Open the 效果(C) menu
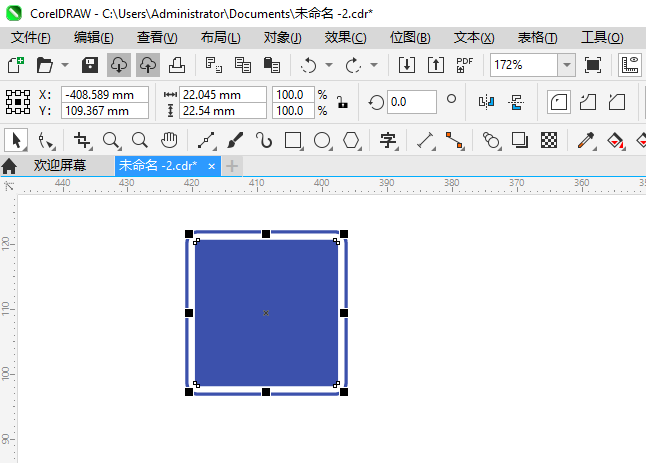 pos(345,37)
